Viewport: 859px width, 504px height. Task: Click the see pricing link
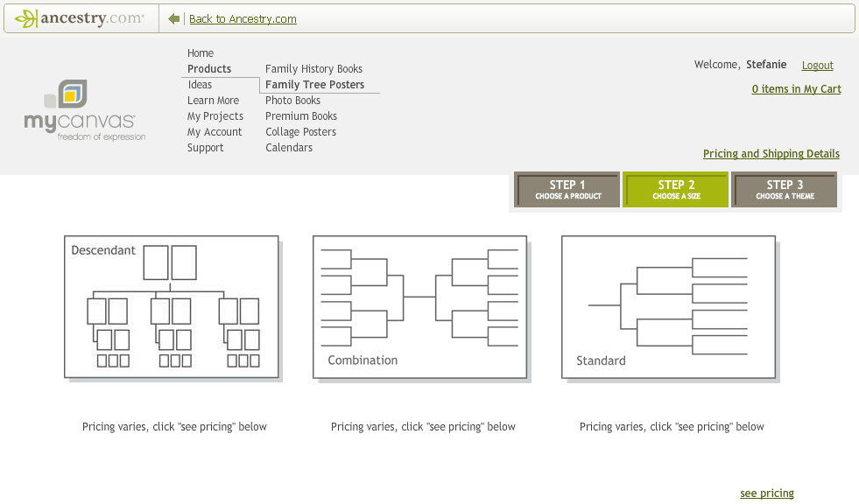coord(767,493)
